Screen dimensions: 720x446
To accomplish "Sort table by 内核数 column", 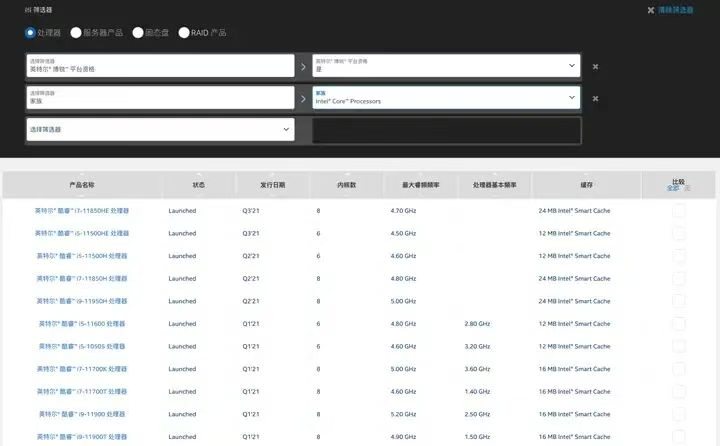I will [347, 185].
